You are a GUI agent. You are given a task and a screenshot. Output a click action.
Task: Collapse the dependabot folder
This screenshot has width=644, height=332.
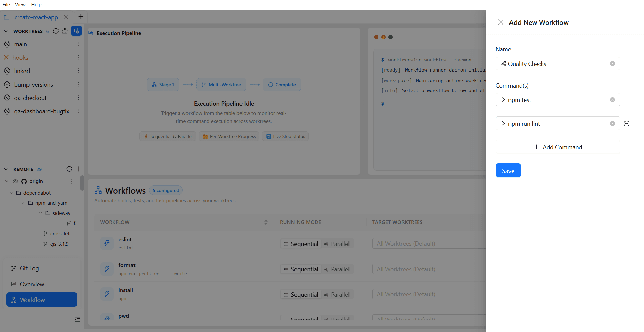(11, 193)
